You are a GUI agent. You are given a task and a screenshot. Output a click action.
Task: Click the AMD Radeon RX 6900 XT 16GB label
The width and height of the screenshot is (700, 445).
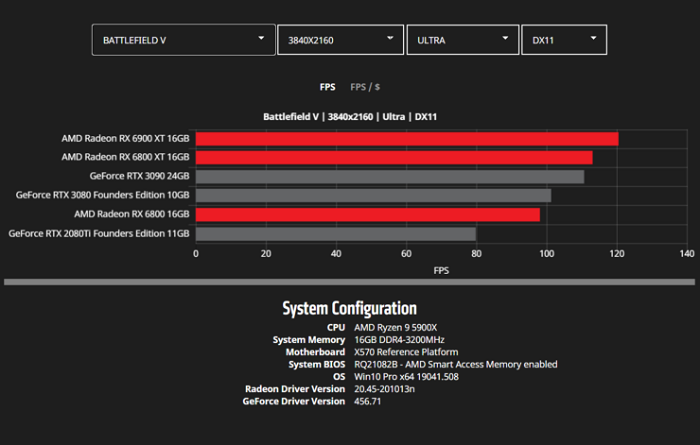[125, 139]
